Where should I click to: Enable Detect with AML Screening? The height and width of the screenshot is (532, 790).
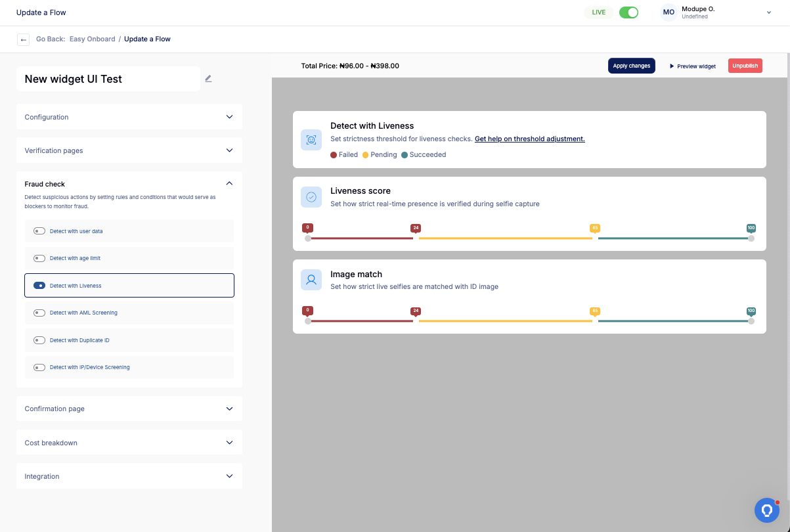pyautogui.click(x=39, y=313)
